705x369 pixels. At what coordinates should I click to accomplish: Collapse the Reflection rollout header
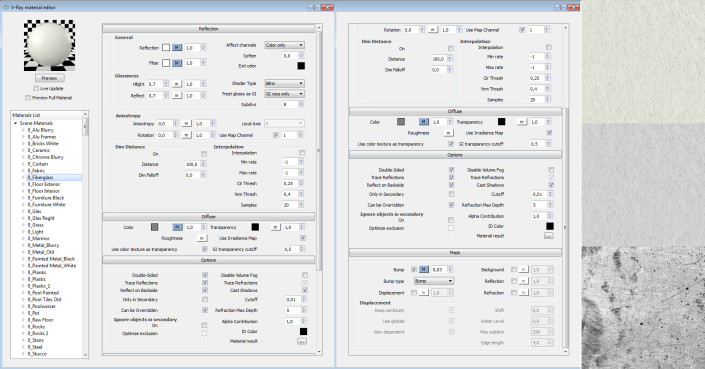click(209, 29)
